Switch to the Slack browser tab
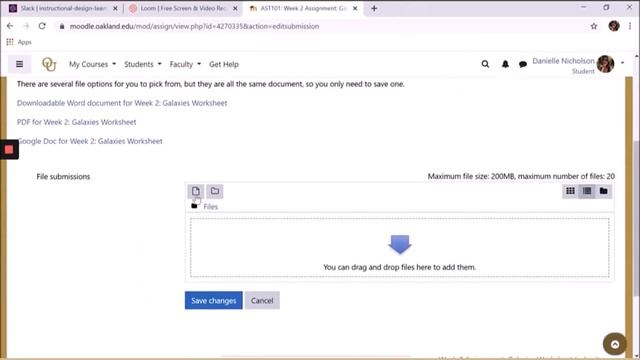Viewport: 640px width, 360px height. pos(63,8)
